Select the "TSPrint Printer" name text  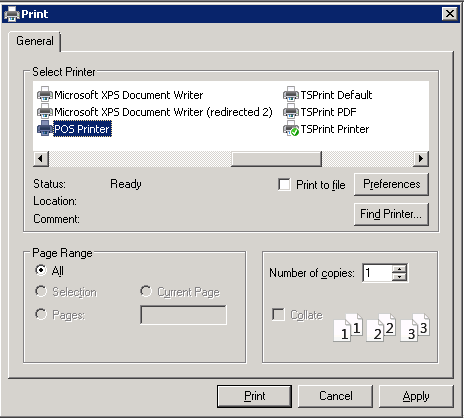[x=335, y=129]
